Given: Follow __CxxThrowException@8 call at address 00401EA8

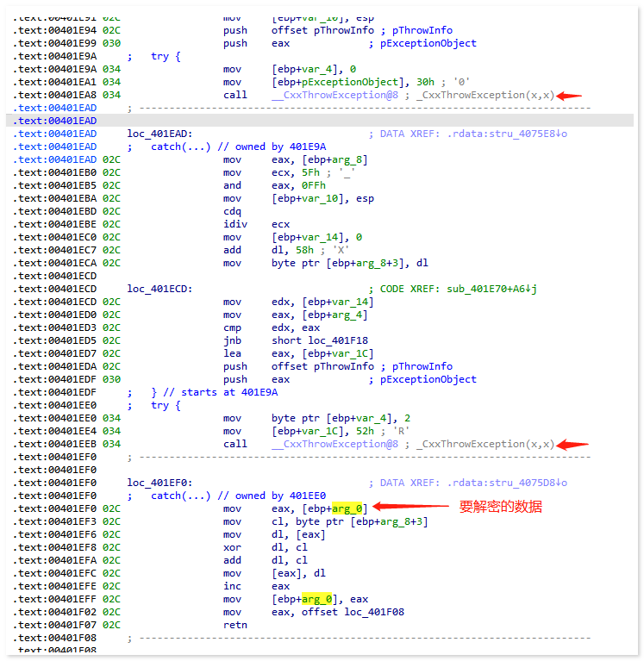Looking at the screenshot, I should click(335, 95).
